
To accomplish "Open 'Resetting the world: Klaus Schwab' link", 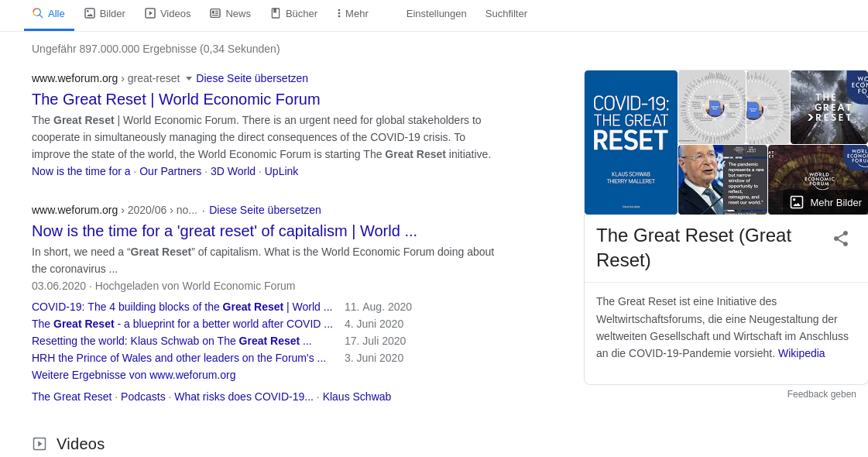I will 172,342.
